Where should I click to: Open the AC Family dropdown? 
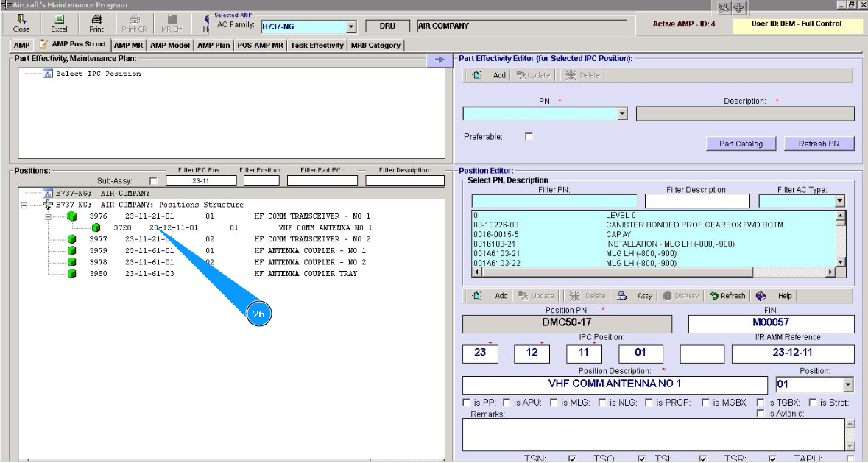tap(351, 26)
